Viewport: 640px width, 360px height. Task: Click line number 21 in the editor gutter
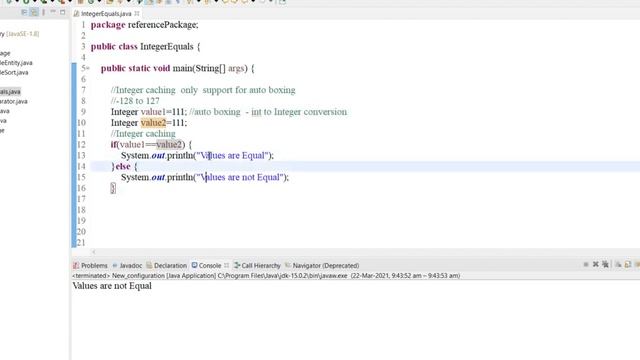[x=81, y=242]
